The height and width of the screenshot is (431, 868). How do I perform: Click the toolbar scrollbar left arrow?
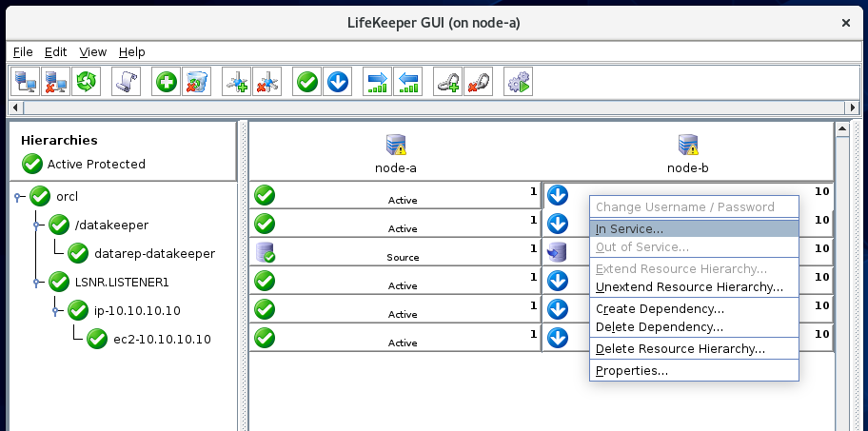pyautogui.click(x=15, y=108)
